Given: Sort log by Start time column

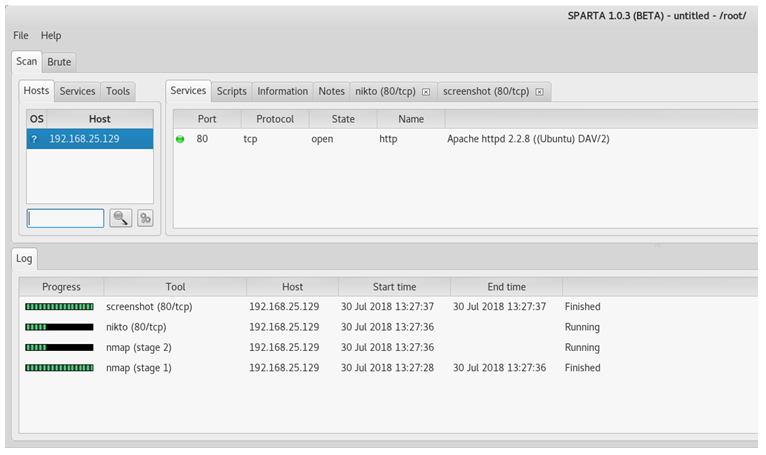Looking at the screenshot, I should [x=392, y=287].
